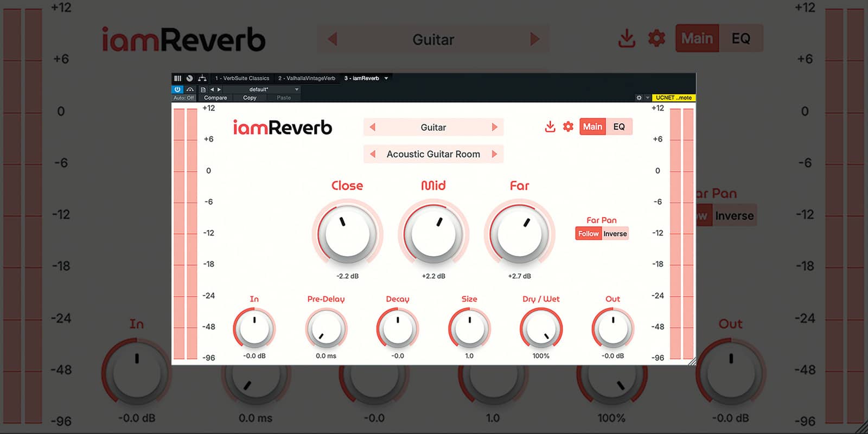
Task: Click the In knob in dimmed background view
Action: click(137, 373)
